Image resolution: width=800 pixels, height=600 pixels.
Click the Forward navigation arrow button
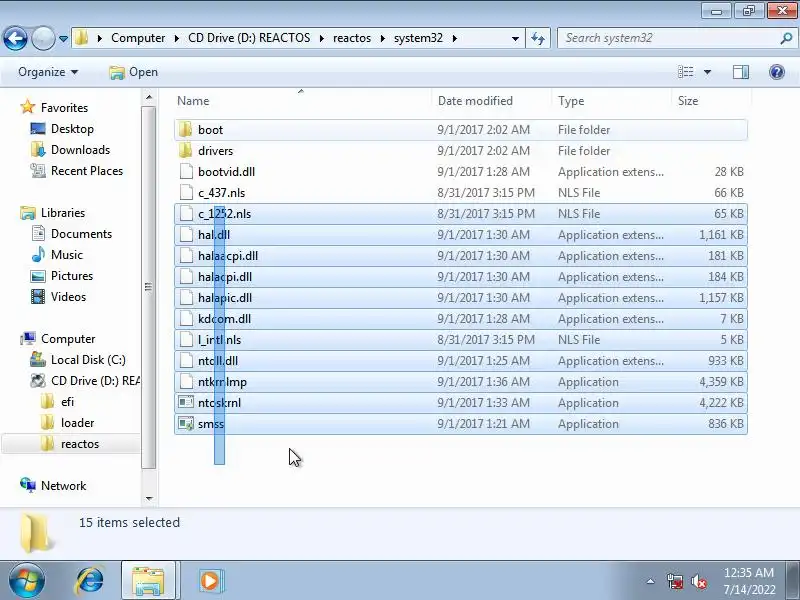(43, 38)
